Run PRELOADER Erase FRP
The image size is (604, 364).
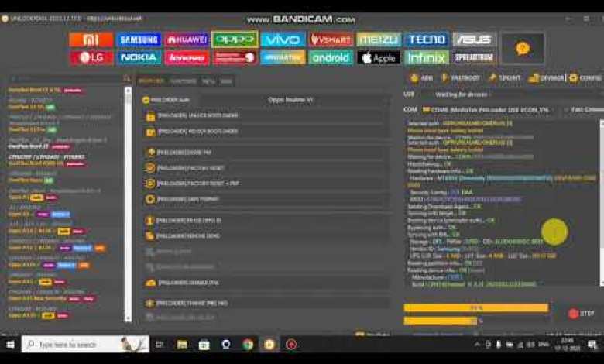(266, 153)
